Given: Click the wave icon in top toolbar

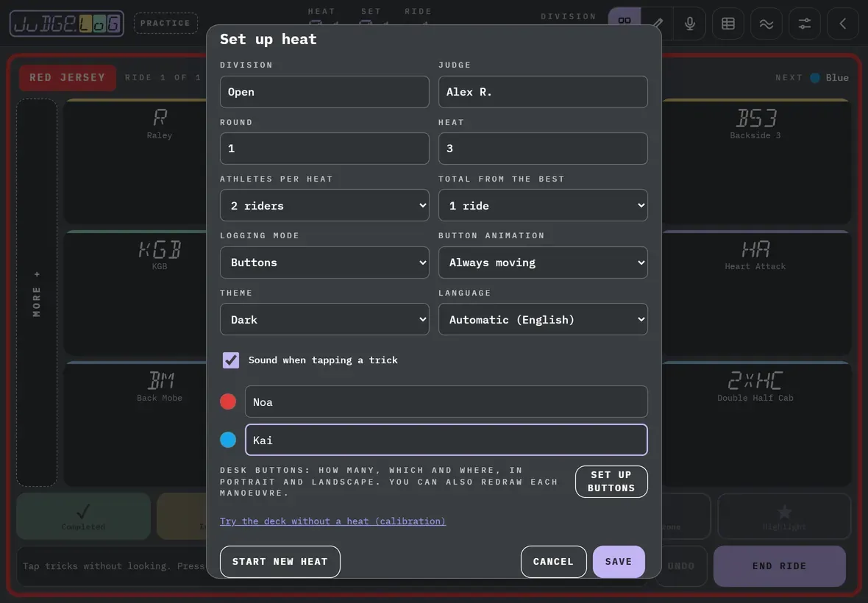Looking at the screenshot, I should (766, 24).
